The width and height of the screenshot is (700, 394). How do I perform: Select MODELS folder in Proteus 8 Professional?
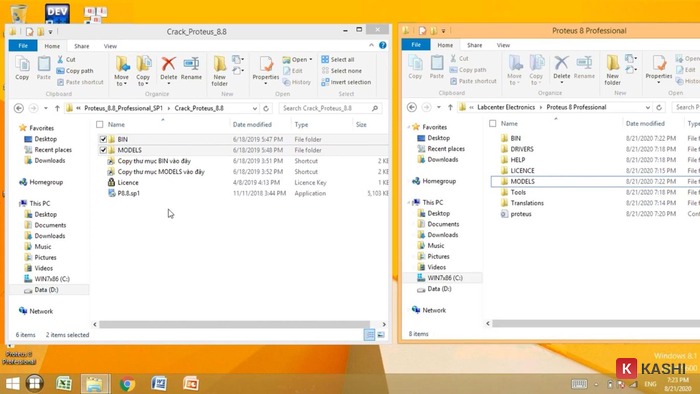click(x=522, y=181)
